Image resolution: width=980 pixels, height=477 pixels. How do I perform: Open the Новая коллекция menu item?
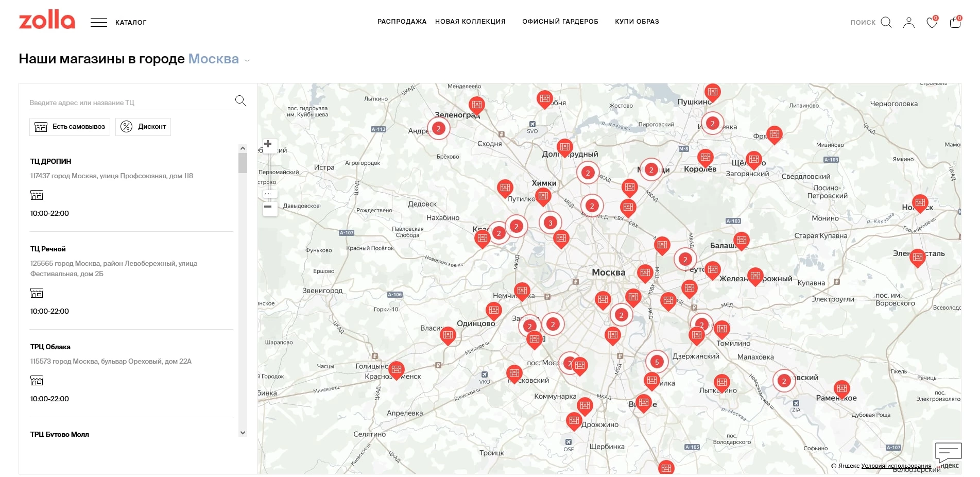point(470,22)
